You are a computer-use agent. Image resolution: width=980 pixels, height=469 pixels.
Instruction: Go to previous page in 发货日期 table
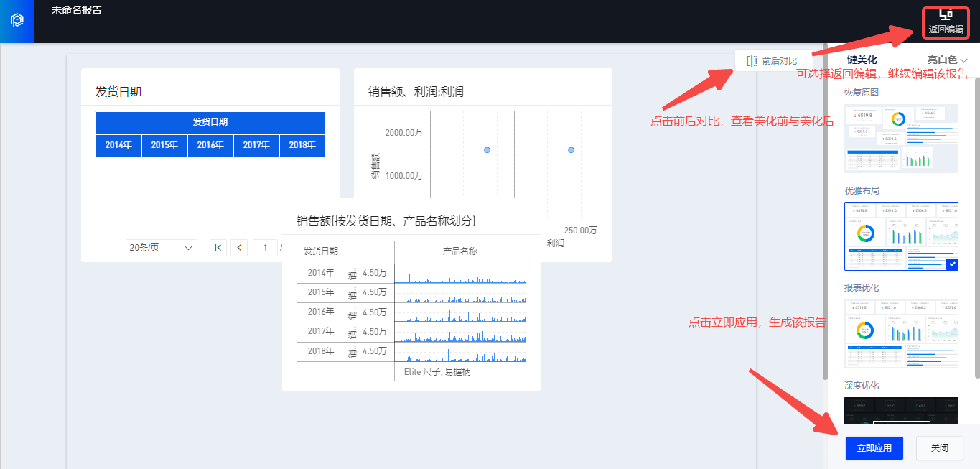241,248
